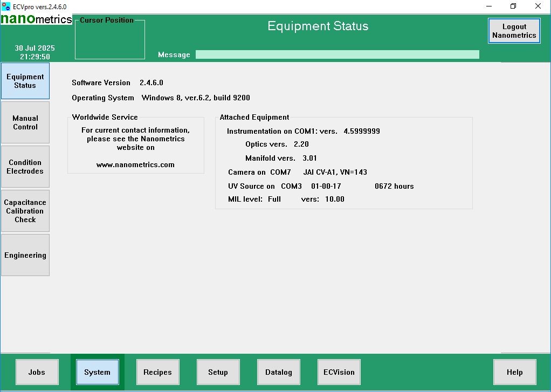Access the Engineering panel
This screenshot has height=392, width=551.
tap(25, 255)
